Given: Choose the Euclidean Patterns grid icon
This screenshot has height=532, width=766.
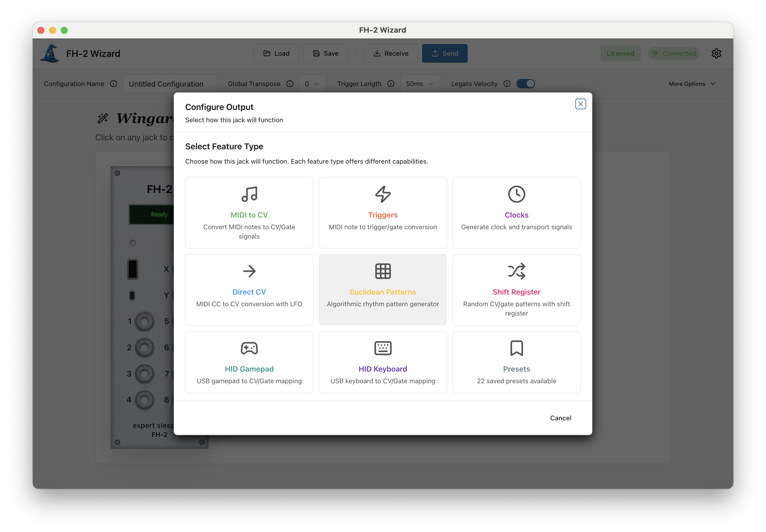Looking at the screenshot, I should (383, 271).
